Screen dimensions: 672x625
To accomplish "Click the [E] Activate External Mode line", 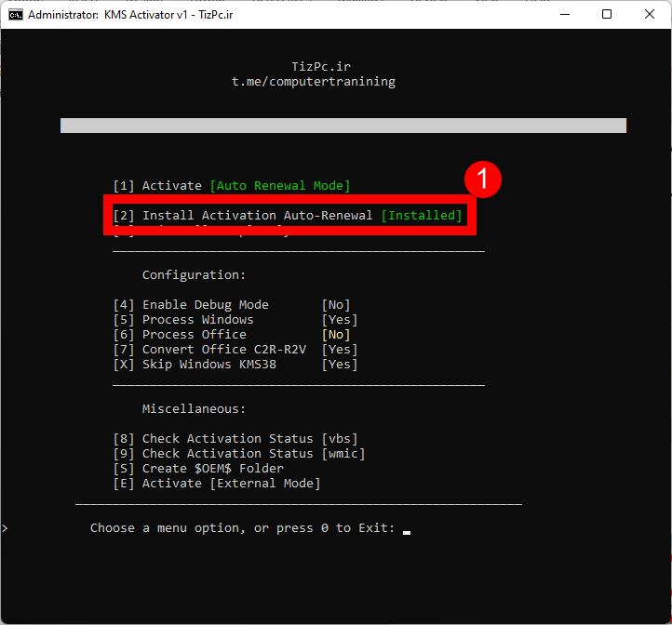I will [x=217, y=484].
